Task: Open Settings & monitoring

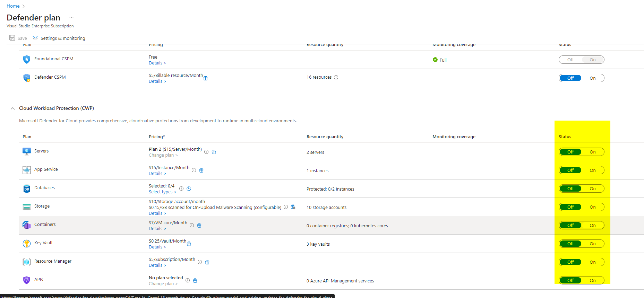Action: click(59, 38)
